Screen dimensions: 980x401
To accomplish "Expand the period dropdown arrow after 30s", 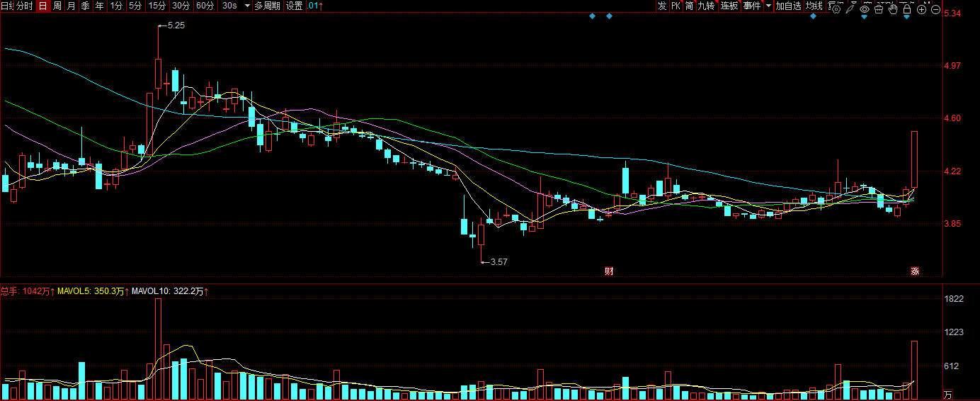I will [246, 6].
